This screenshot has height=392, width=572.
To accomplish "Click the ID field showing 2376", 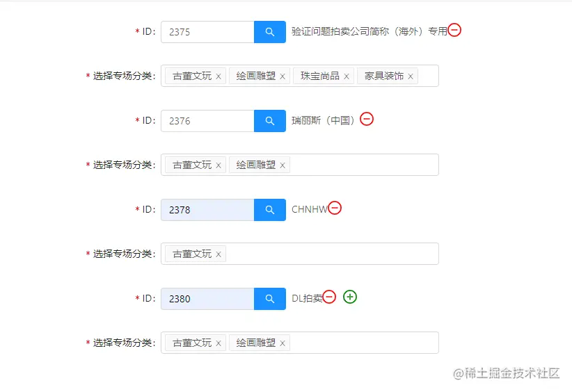I will (x=207, y=121).
